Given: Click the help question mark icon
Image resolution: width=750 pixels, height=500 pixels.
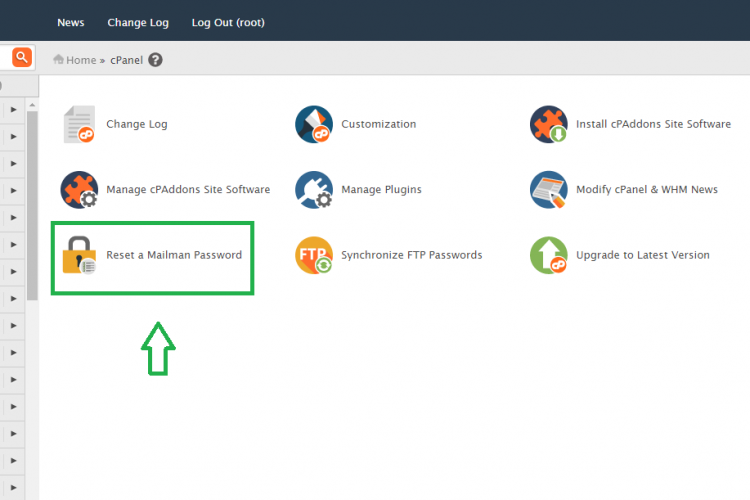Looking at the screenshot, I should tap(155, 60).
